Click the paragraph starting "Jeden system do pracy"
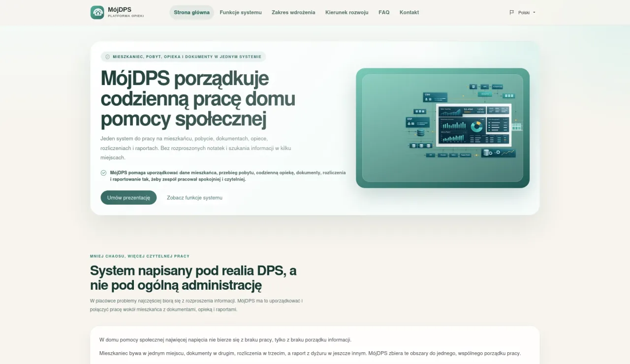The height and width of the screenshot is (364, 630). (x=197, y=148)
